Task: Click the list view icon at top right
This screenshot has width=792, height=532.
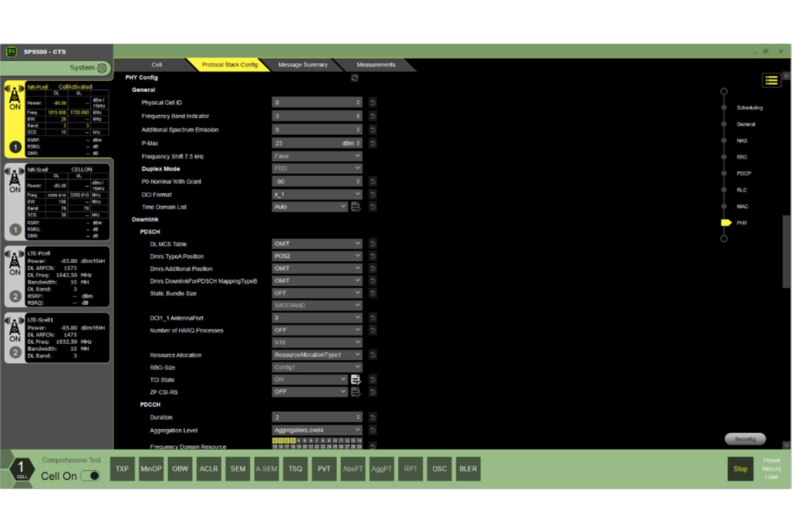Action: point(771,80)
